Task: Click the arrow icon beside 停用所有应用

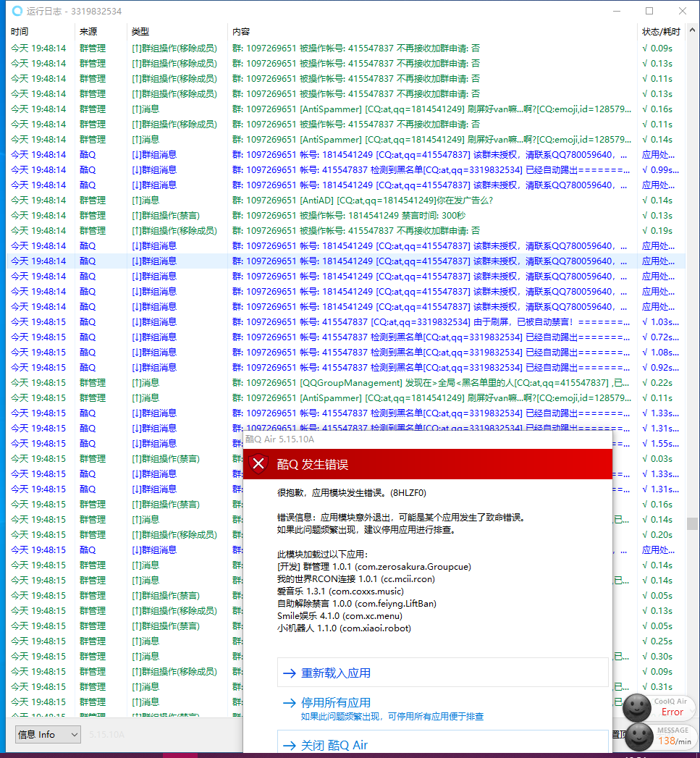Action: 290,703
